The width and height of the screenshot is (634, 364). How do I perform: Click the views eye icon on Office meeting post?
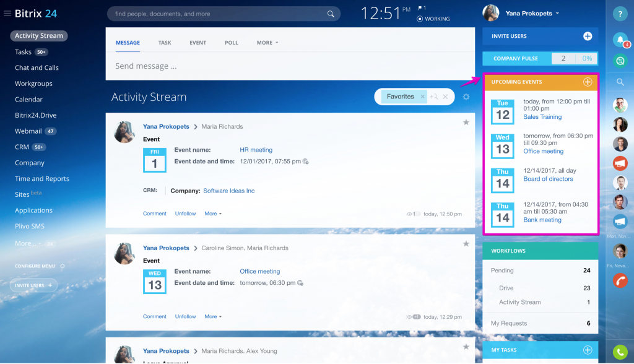tap(409, 317)
